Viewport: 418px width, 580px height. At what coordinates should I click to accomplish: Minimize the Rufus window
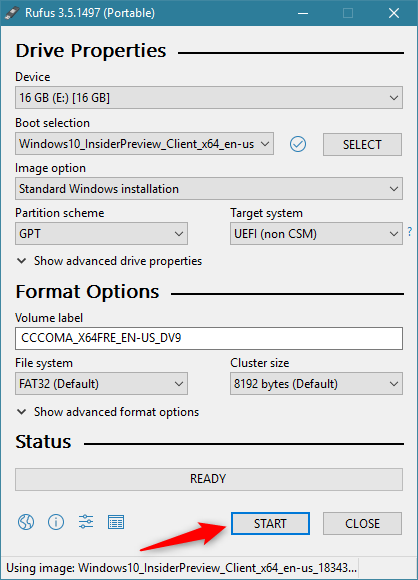point(303,13)
